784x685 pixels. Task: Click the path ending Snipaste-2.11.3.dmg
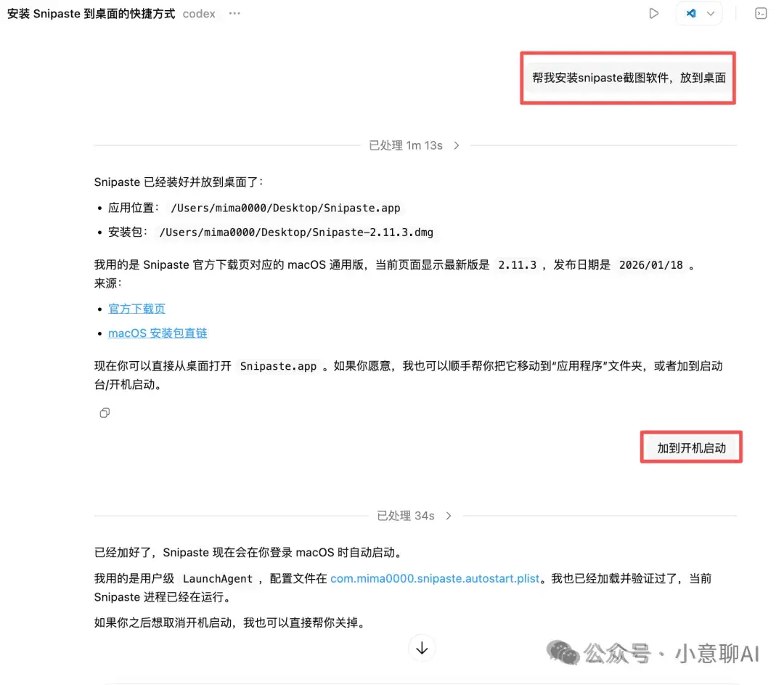point(296,232)
